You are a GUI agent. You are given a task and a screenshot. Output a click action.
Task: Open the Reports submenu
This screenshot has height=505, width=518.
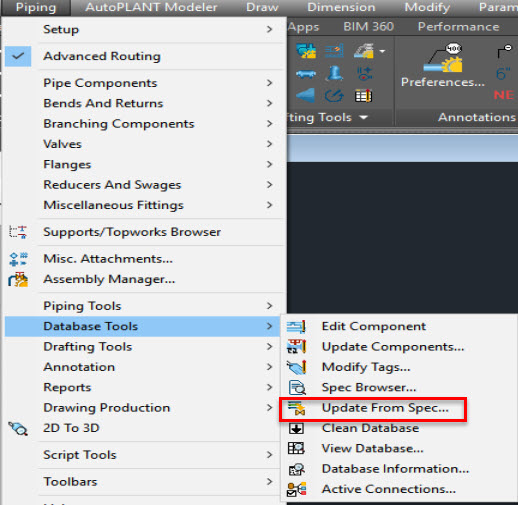67,388
